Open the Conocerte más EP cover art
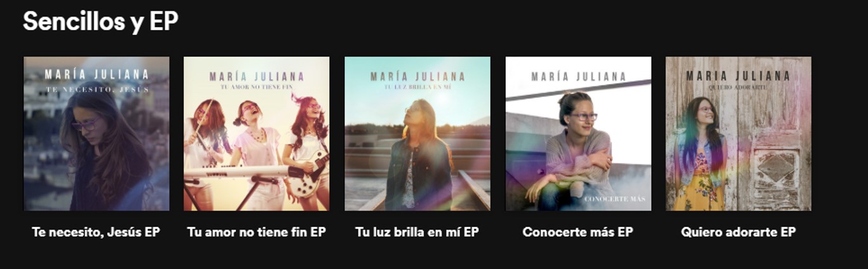Image resolution: width=868 pixels, height=269 pixels. [x=578, y=134]
